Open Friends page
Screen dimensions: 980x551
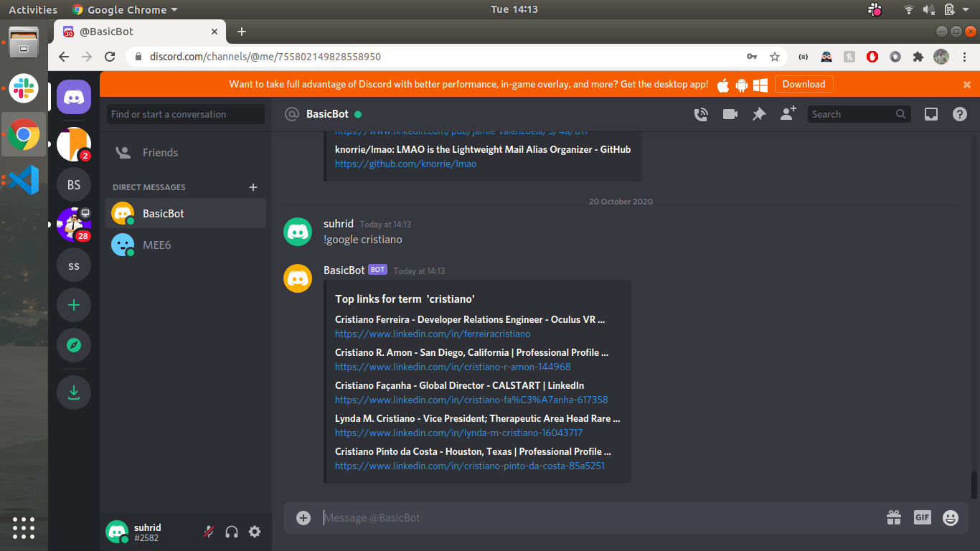click(x=186, y=153)
